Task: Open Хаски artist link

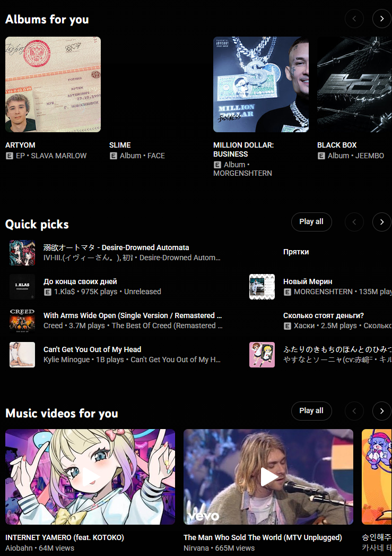Action: click(304, 326)
